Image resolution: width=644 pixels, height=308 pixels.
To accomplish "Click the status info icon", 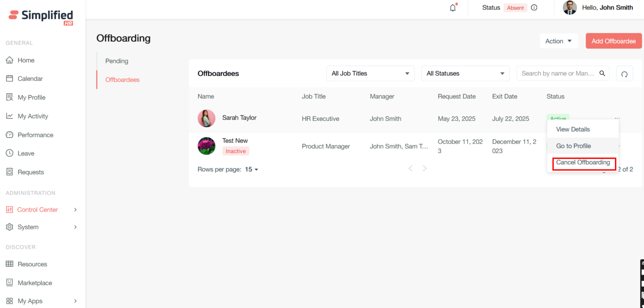I will (534, 8).
